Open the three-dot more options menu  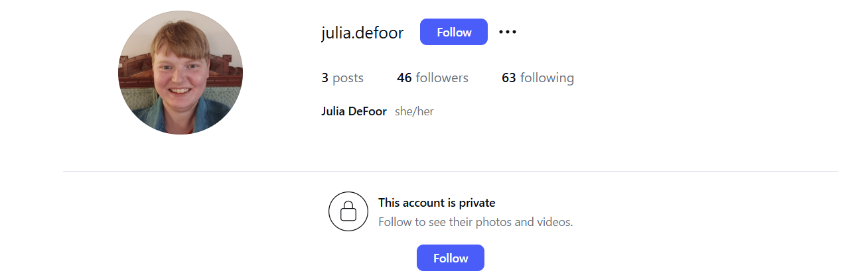tap(508, 32)
